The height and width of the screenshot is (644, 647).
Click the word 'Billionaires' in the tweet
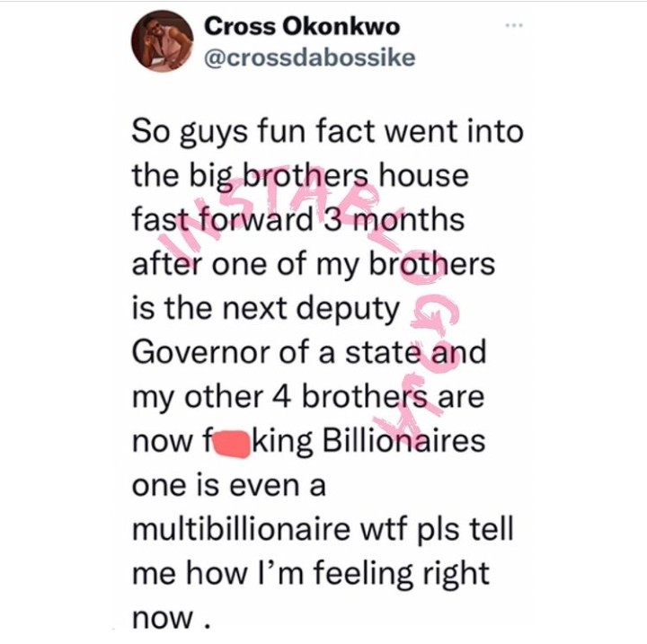click(403, 441)
